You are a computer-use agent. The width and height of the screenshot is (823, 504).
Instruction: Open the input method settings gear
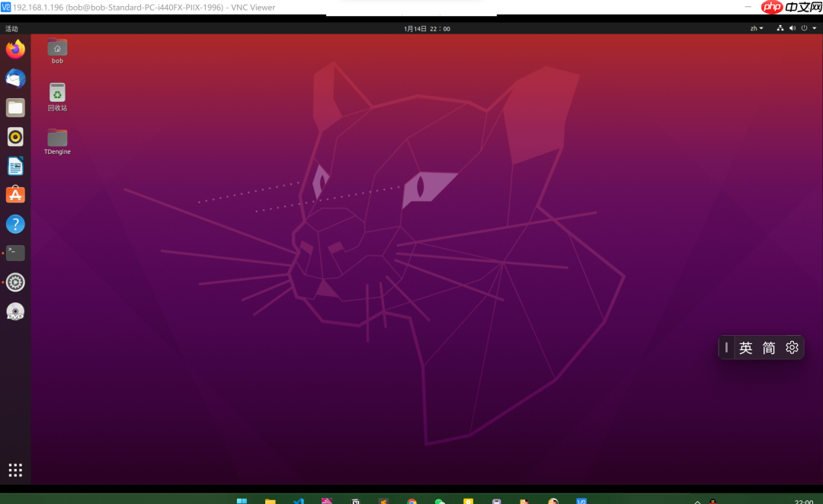pos(791,347)
